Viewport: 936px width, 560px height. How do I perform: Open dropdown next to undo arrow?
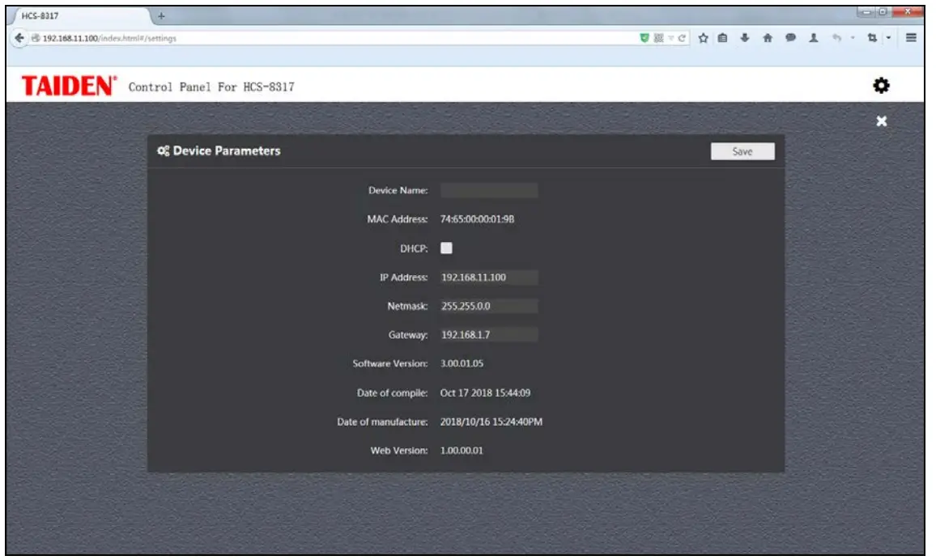pyautogui.click(x=853, y=38)
